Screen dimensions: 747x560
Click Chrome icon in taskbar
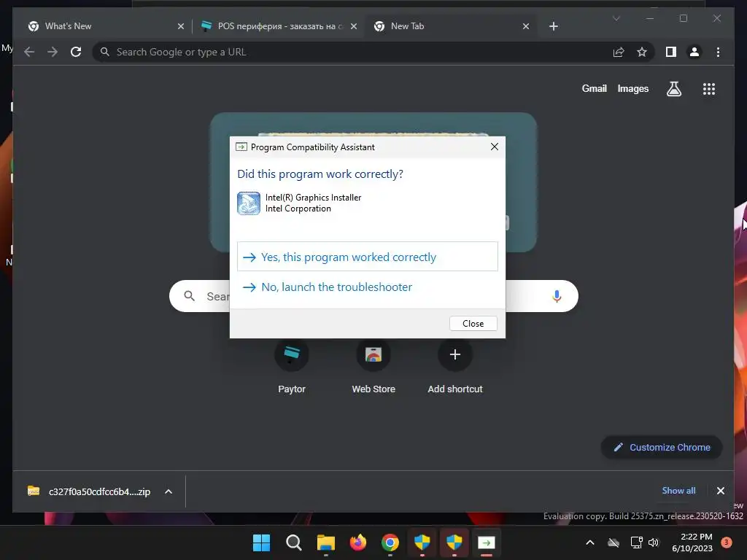pyautogui.click(x=390, y=542)
